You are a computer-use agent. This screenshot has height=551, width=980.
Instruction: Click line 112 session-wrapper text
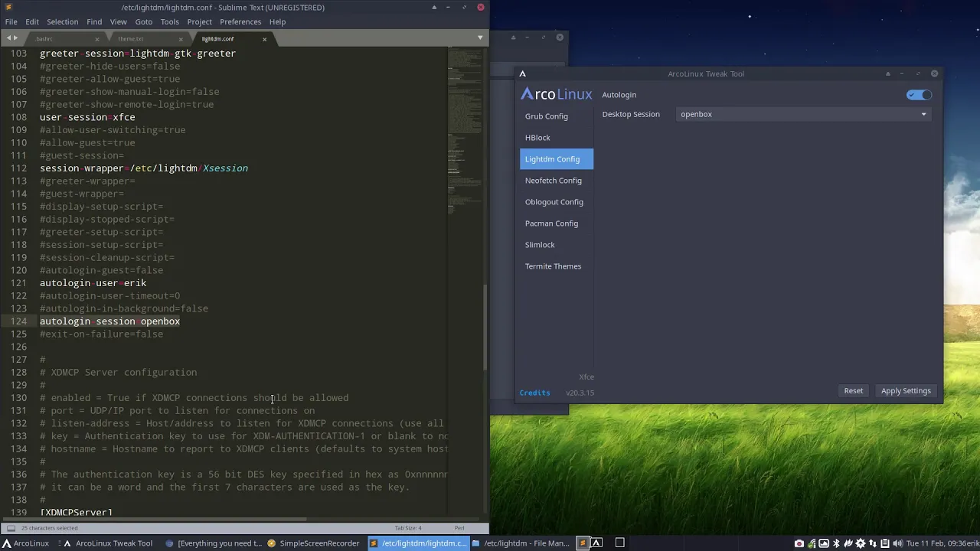pyautogui.click(x=144, y=168)
